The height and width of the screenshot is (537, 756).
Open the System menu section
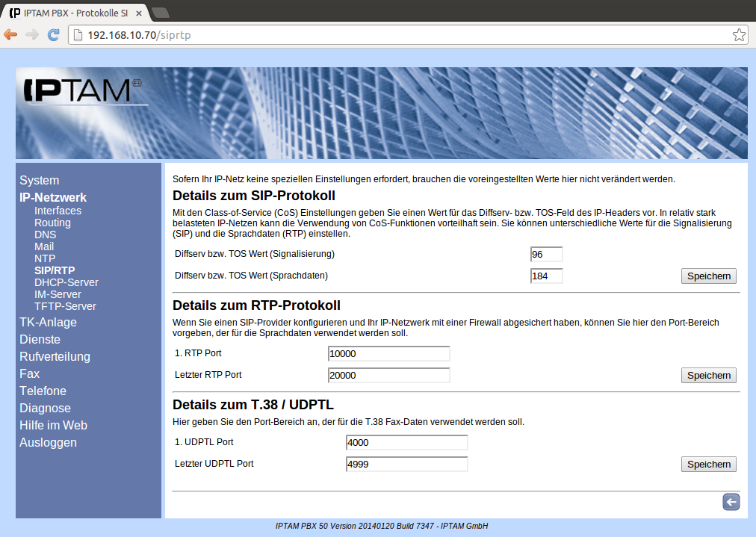tap(40, 181)
